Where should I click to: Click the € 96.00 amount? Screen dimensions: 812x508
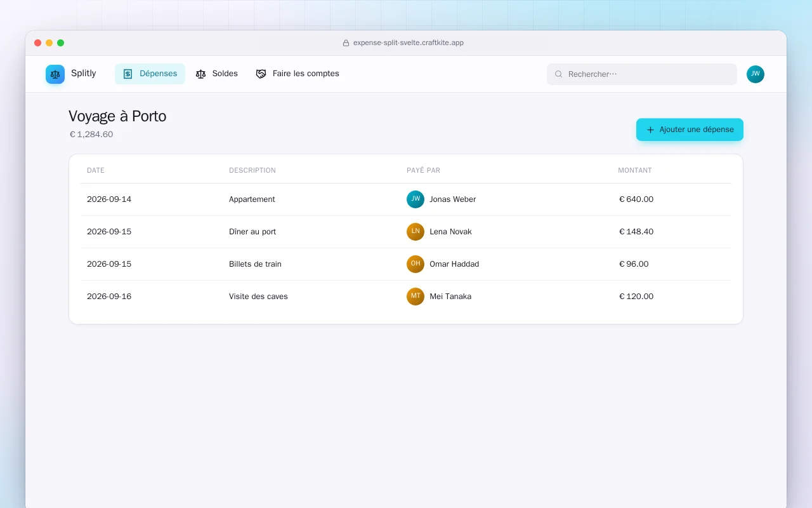coord(634,264)
